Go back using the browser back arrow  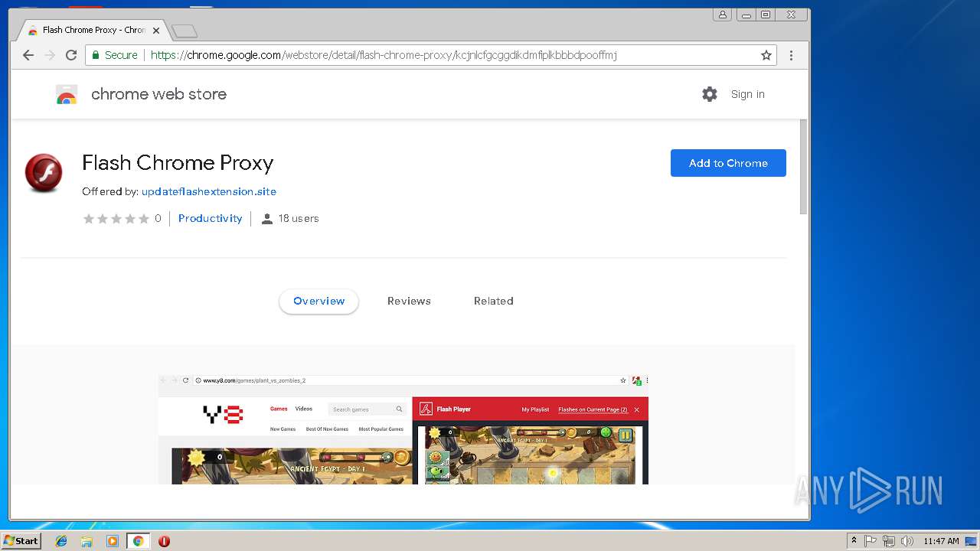[28, 55]
